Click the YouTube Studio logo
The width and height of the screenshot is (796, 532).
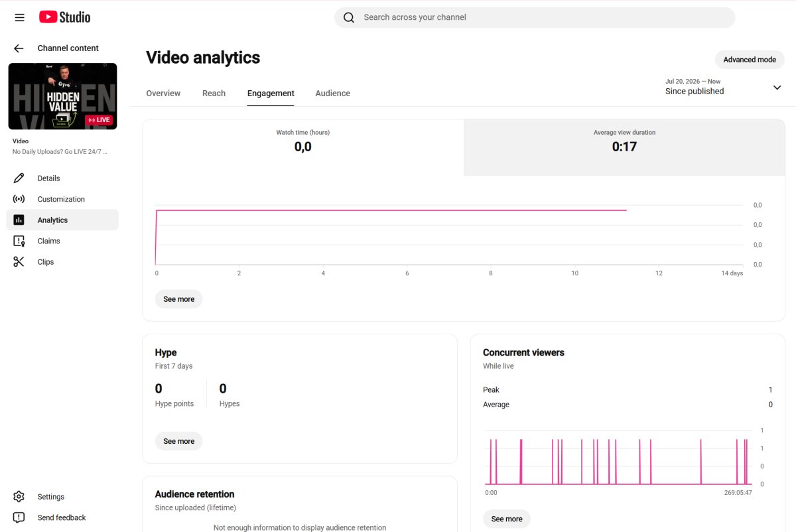click(x=64, y=17)
